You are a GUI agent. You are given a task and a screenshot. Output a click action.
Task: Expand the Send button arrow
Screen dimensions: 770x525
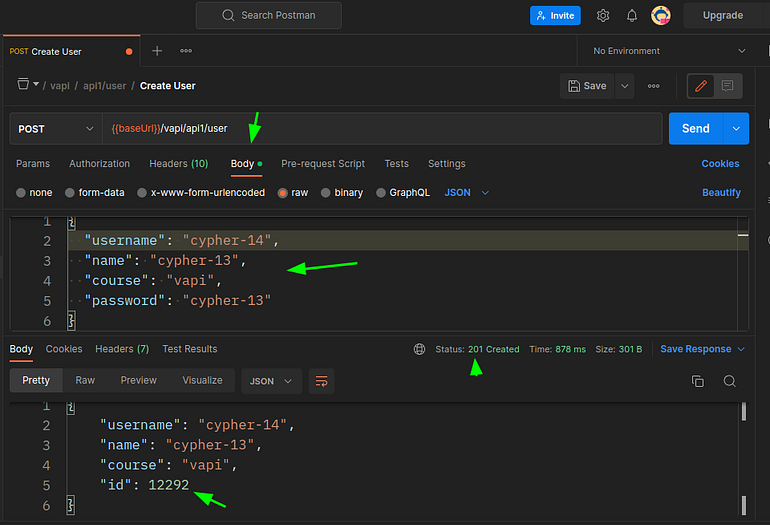click(736, 129)
